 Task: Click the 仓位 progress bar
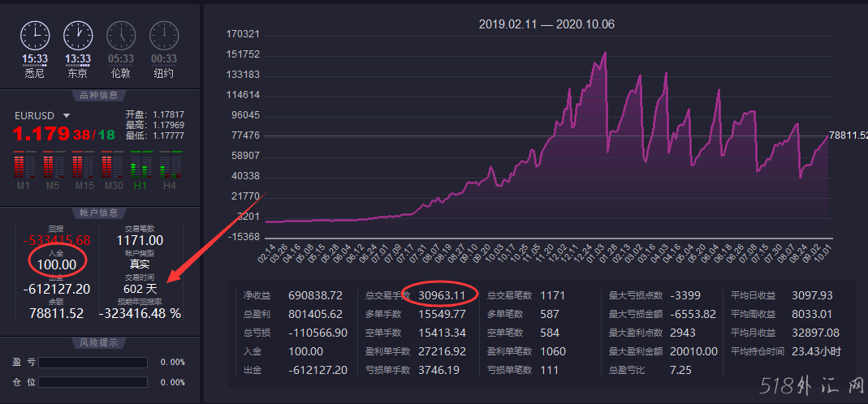(x=93, y=382)
